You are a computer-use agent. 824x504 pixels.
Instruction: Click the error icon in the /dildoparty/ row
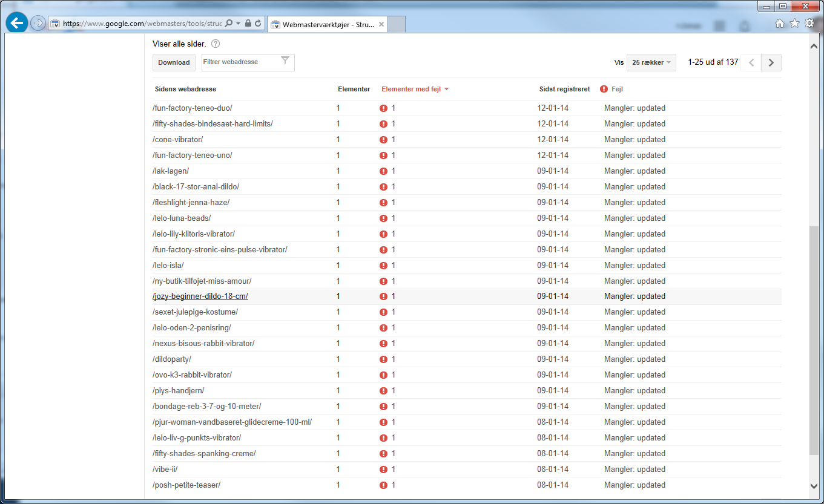point(383,359)
